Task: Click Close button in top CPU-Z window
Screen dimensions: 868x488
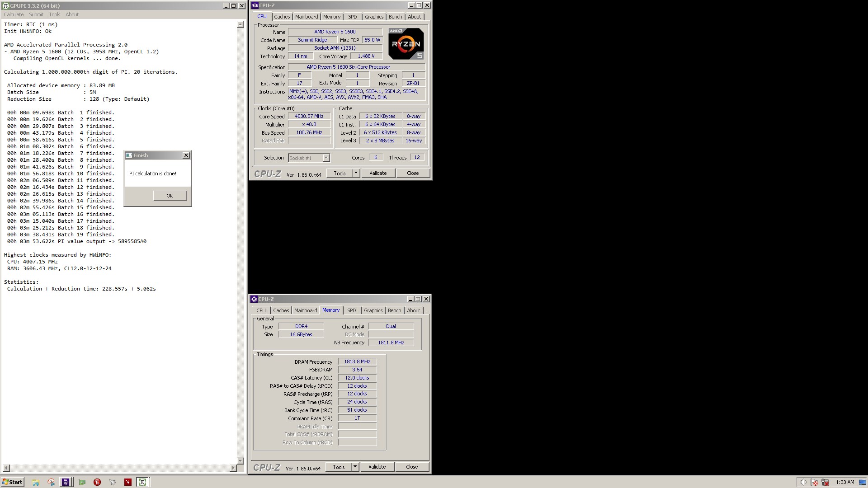Action: click(413, 173)
